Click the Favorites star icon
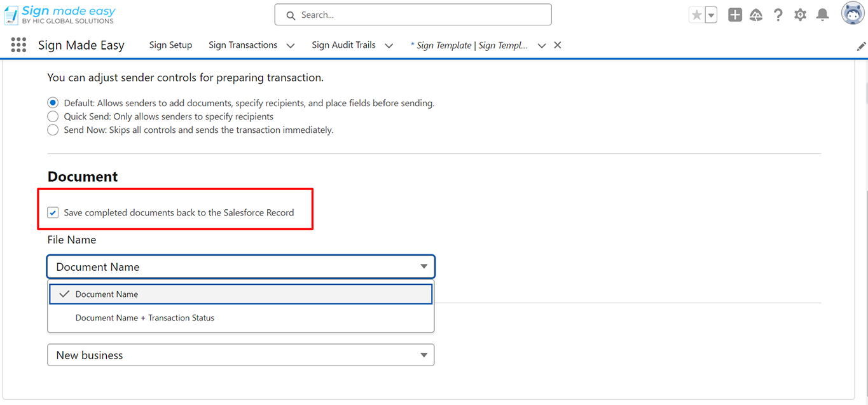 [697, 15]
